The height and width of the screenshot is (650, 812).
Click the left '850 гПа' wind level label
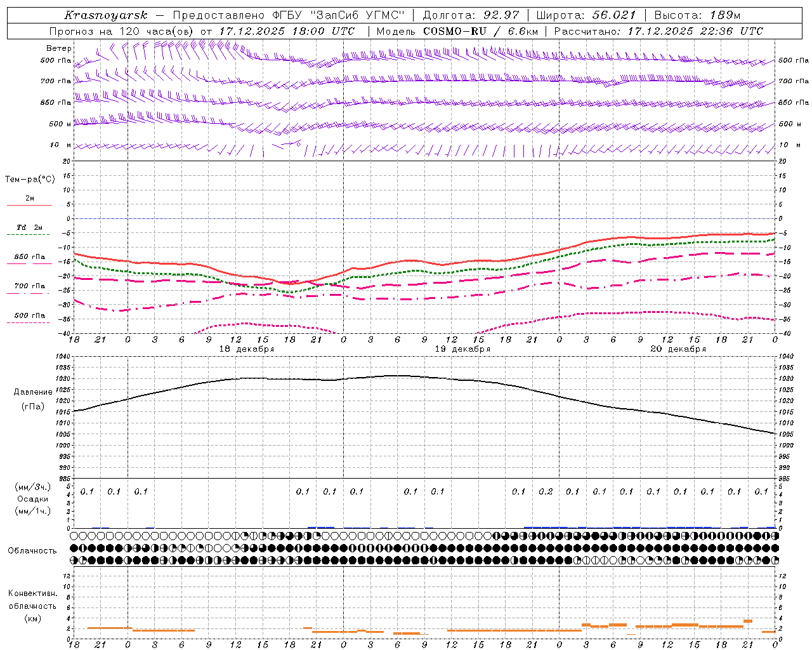(56, 102)
